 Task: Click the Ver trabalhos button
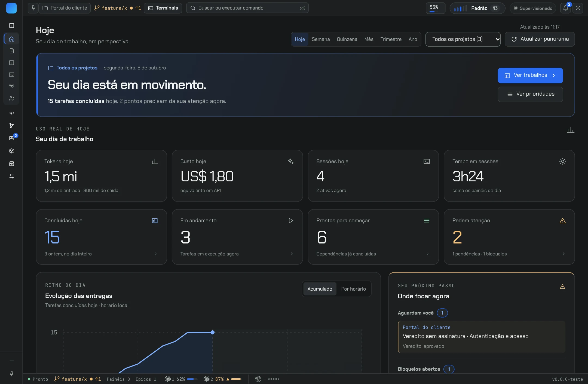(x=530, y=75)
